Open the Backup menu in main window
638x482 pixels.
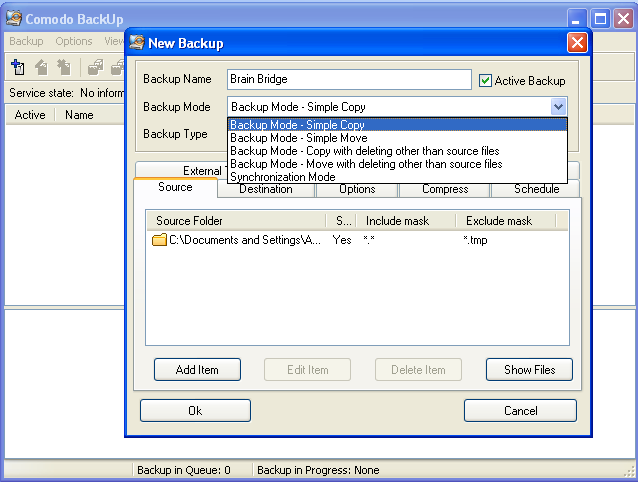26,41
